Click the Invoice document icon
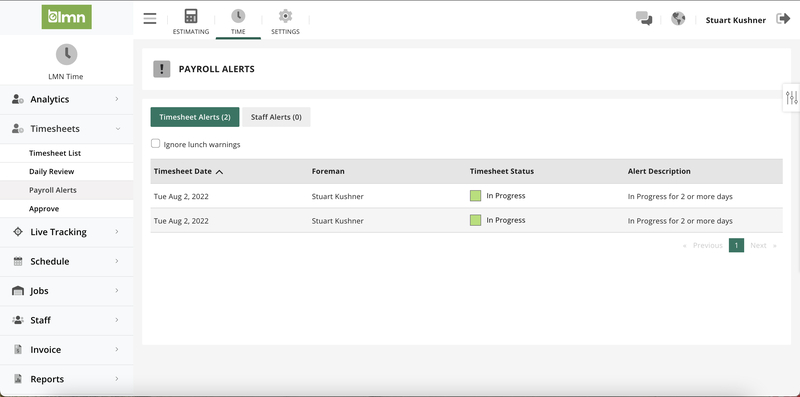The height and width of the screenshot is (397, 800). click(18, 350)
